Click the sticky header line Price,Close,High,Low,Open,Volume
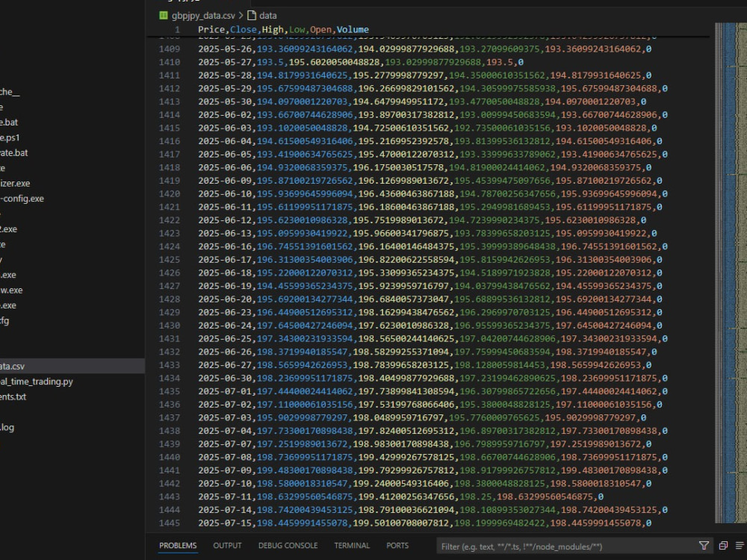The height and width of the screenshot is (560, 747). (x=283, y=30)
